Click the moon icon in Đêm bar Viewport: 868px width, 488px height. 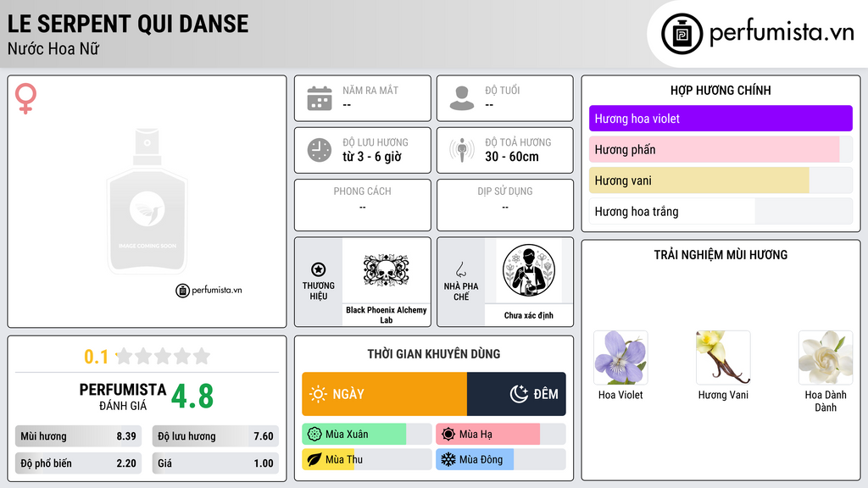(519, 394)
